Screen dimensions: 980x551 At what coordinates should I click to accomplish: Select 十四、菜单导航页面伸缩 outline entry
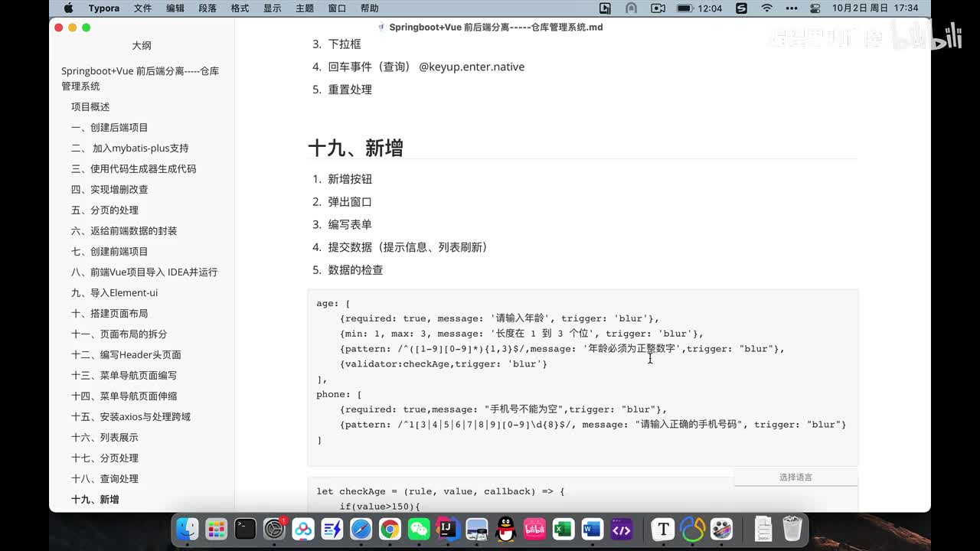pos(124,396)
